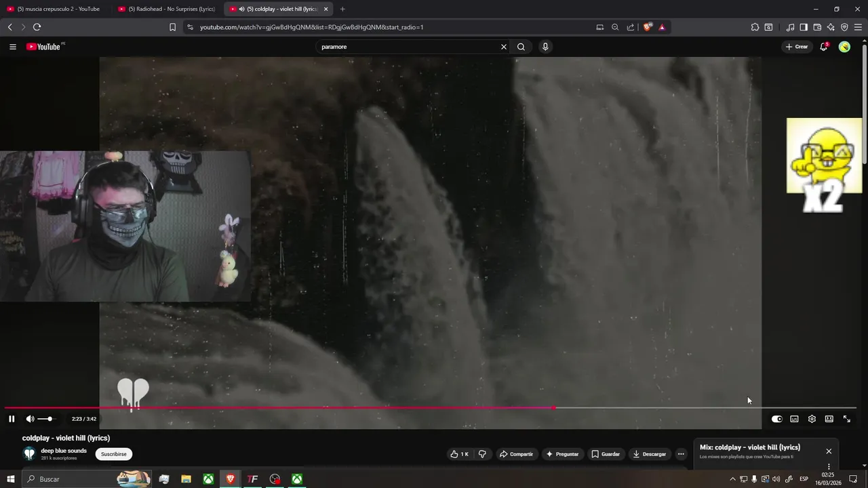Viewport: 868px width, 488px height.
Task: Mute the video volume speaker
Action: tap(30, 419)
